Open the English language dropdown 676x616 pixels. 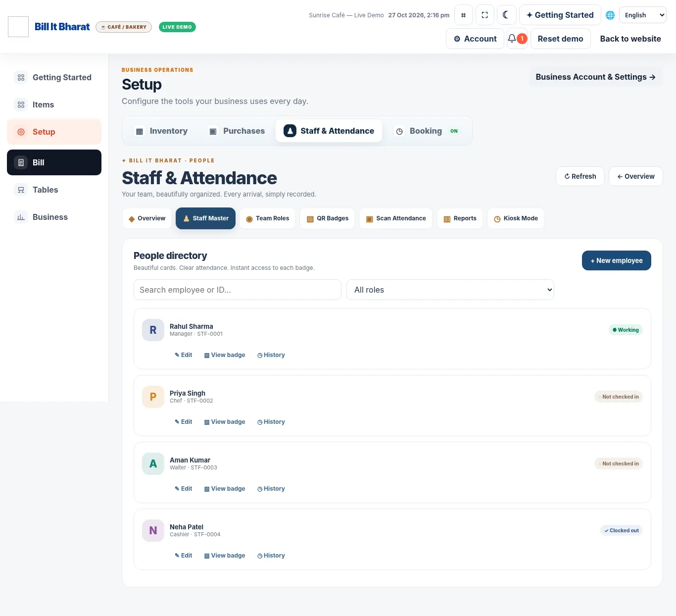(643, 15)
